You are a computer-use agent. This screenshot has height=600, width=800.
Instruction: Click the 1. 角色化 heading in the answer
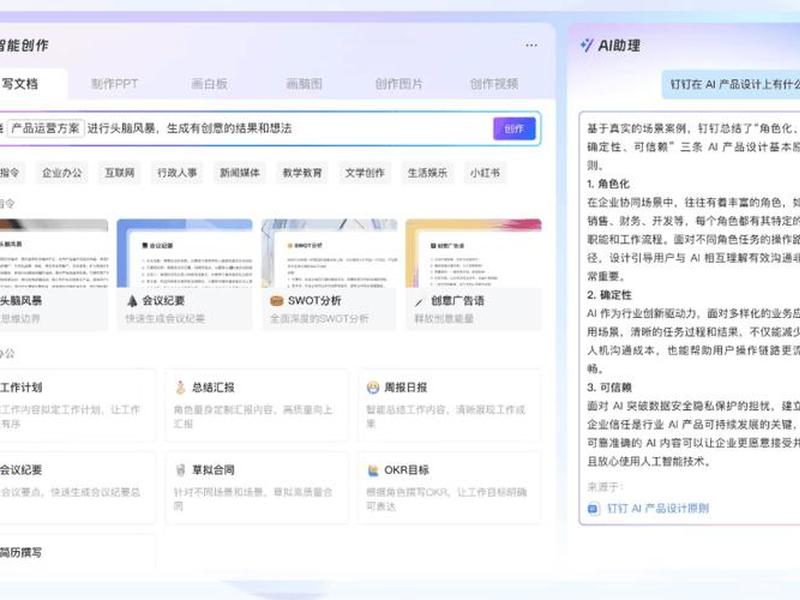[x=608, y=184]
